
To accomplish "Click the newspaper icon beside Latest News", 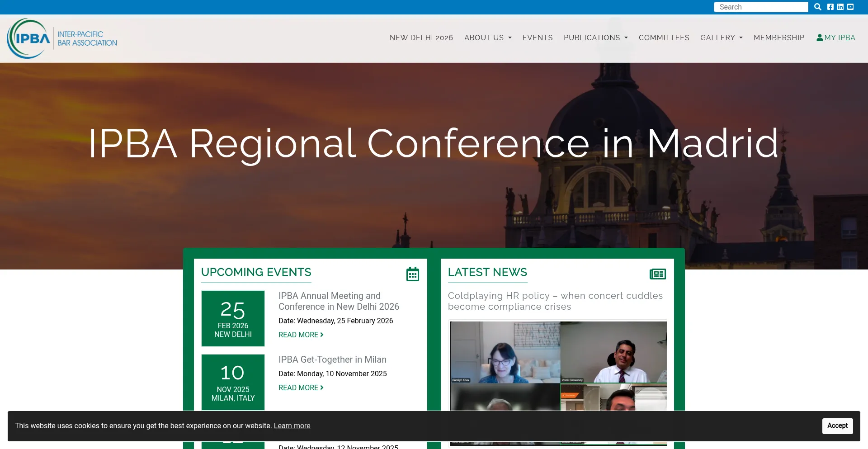I will tap(657, 274).
